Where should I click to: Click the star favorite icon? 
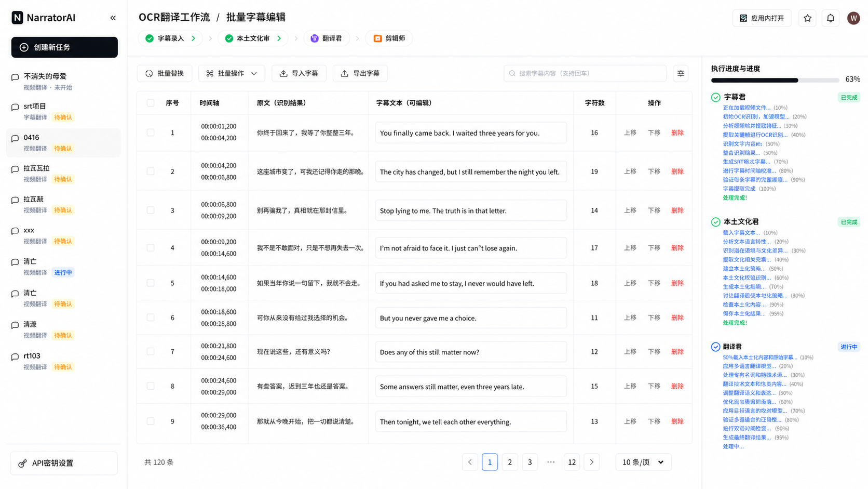807,18
